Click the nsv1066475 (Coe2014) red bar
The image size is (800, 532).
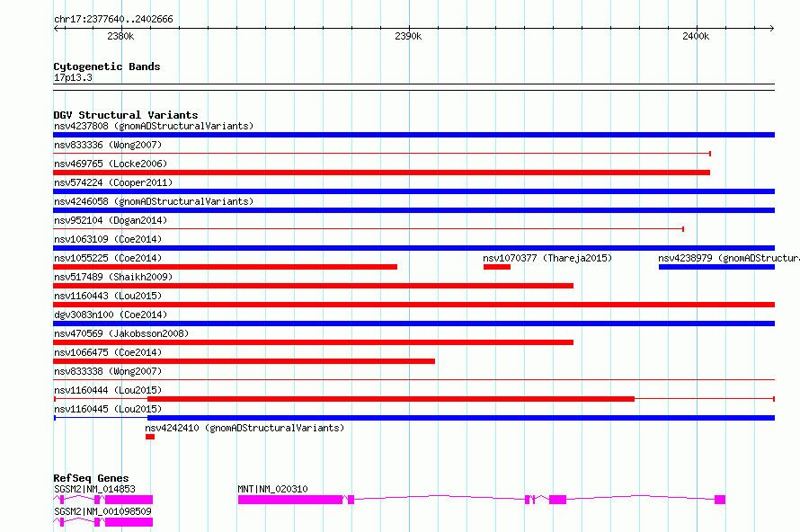[x=244, y=361]
